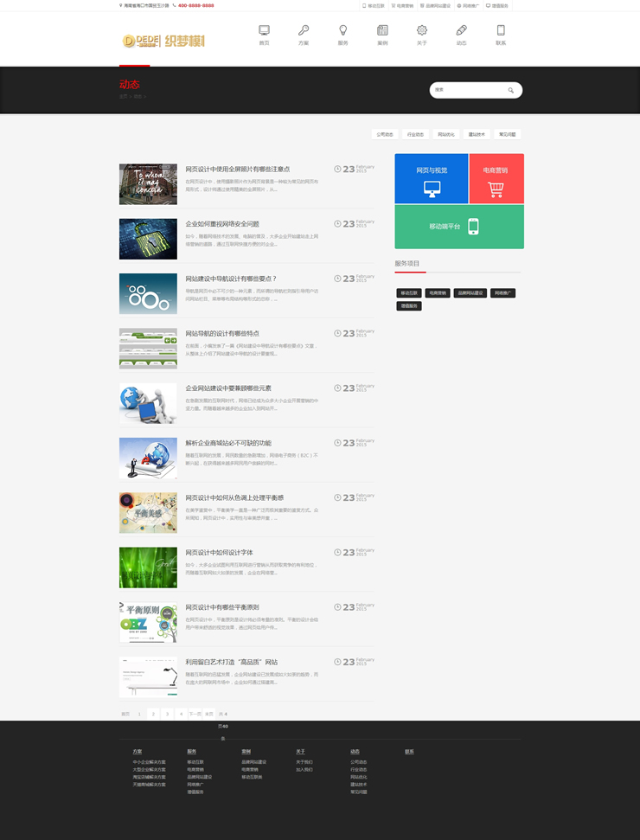Switch to the 公司动态 category tab
The image size is (640, 840).
click(x=384, y=135)
